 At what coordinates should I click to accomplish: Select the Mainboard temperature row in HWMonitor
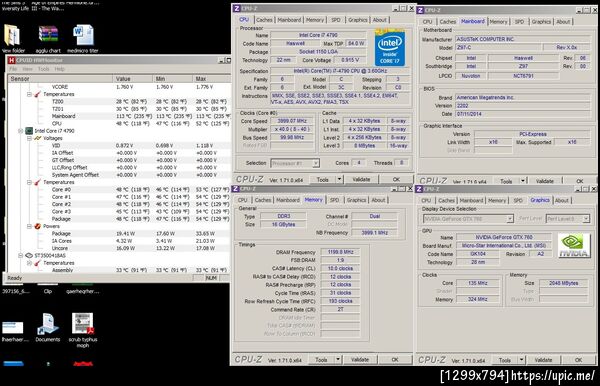click(119, 116)
